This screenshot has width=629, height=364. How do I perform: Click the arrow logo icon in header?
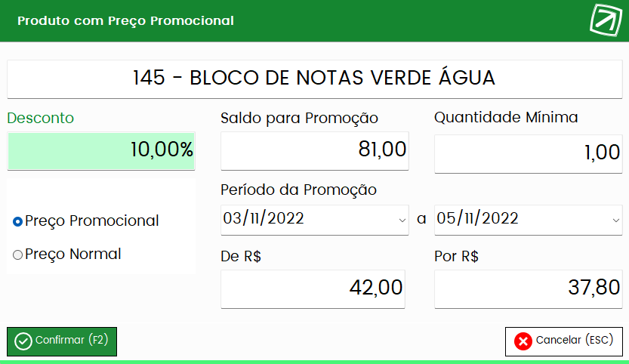coord(606,20)
